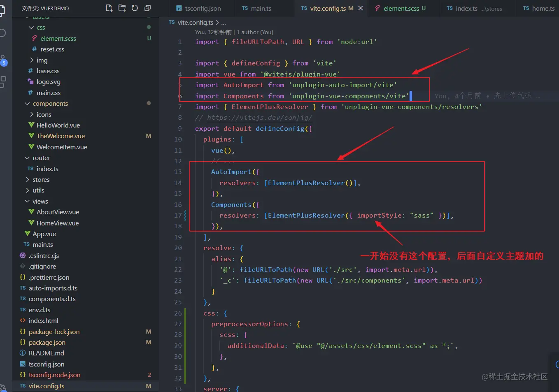Click the breadcrumb ellipsis after vite.config.ts
This screenshot has height=392, width=559.
(x=224, y=23)
